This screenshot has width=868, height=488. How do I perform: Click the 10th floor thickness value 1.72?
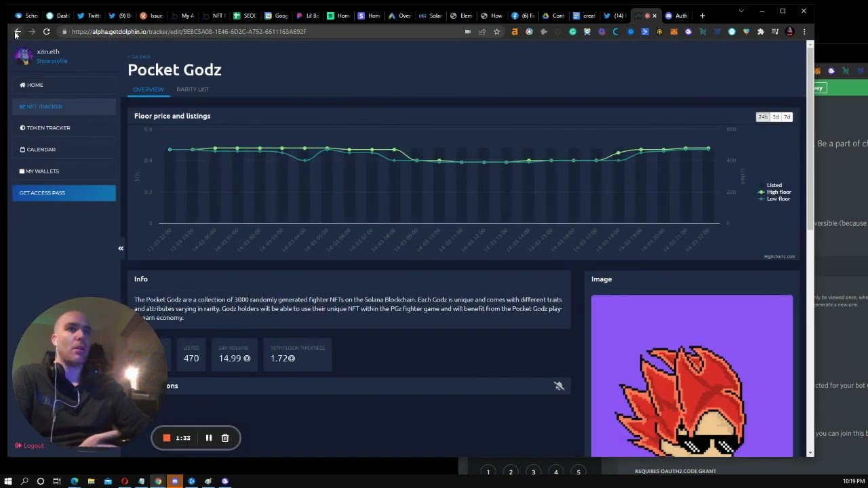(x=283, y=359)
